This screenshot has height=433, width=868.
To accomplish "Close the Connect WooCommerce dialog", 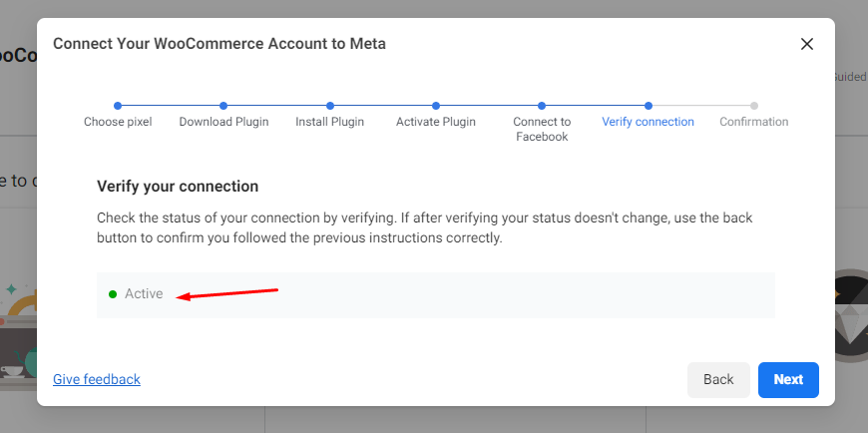I will coord(806,44).
